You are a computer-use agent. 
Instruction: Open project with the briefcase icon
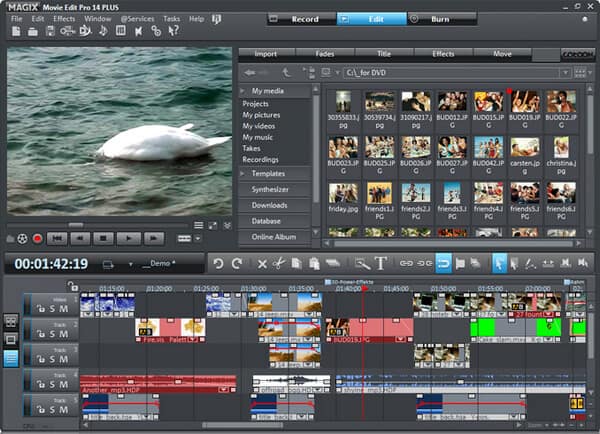33,31
